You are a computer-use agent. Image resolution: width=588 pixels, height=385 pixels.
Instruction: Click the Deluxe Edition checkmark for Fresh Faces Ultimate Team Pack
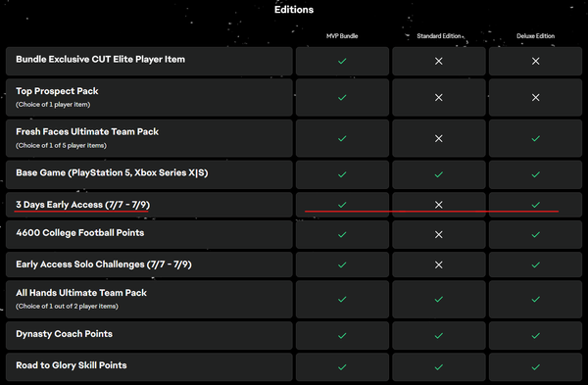click(x=535, y=138)
